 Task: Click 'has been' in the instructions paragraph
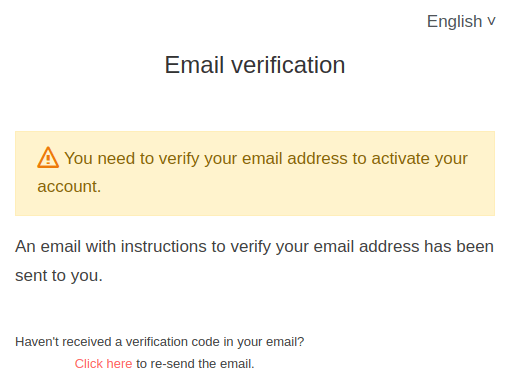coord(459,247)
